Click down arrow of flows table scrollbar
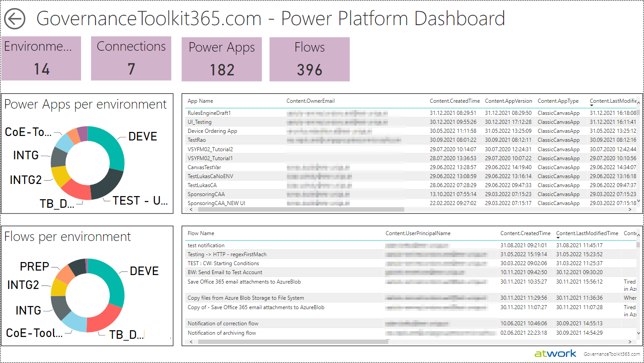Viewport: 644px width, 363px height. [x=639, y=333]
